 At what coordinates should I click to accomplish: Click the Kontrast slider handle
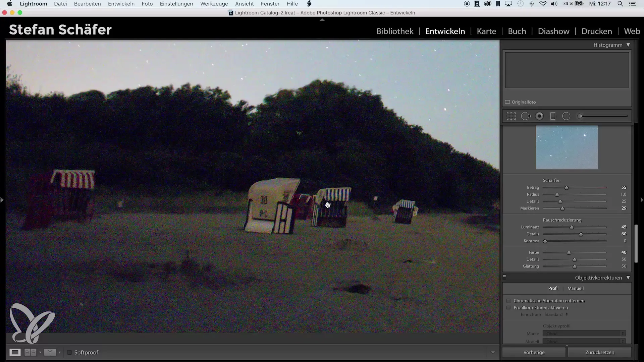click(545, 241)
